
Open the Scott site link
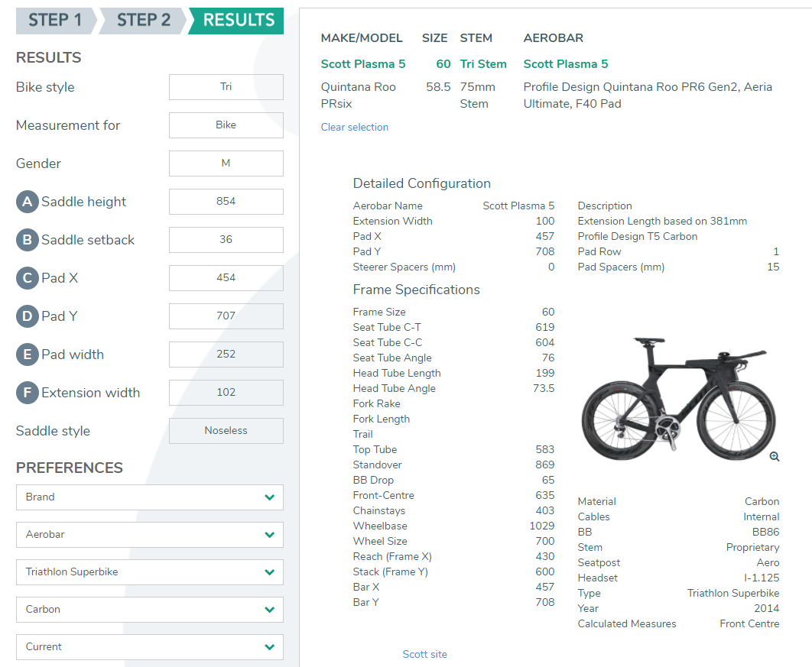(424, 654)
